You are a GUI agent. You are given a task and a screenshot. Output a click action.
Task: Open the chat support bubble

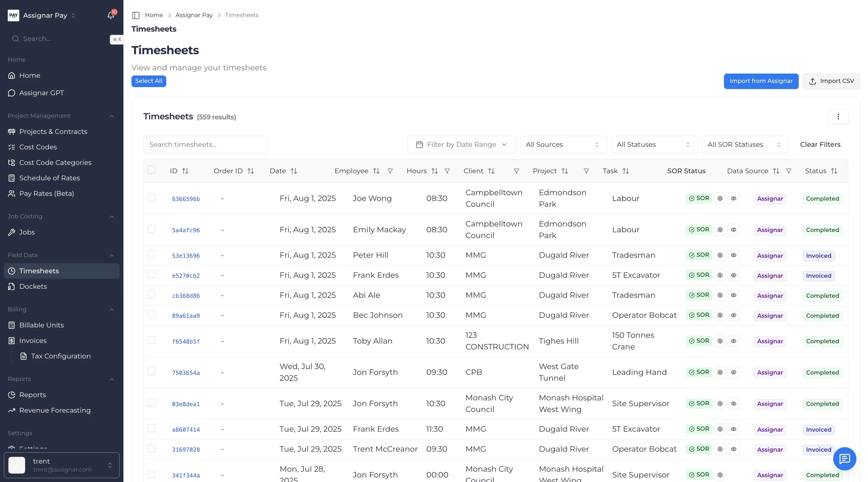click(x=844, y=459)
